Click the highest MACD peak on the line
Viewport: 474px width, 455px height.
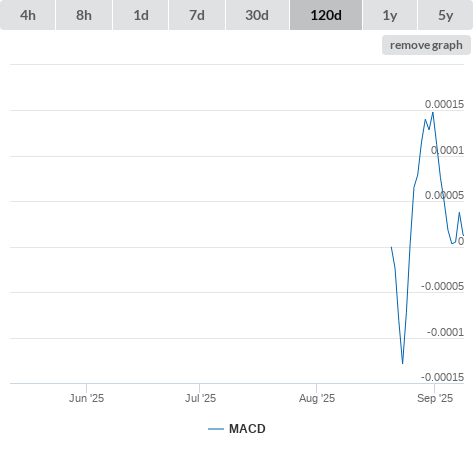[x=433, y=113]
